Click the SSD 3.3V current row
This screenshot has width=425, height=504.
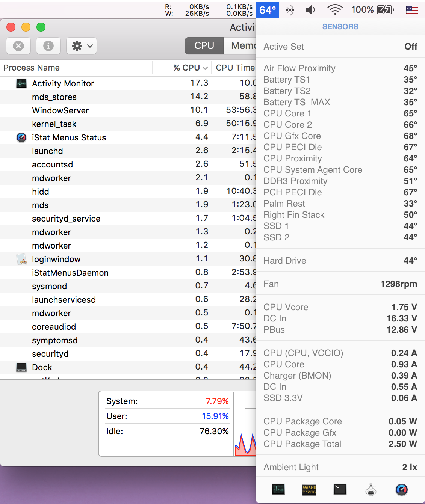pyautogui.click(x=340, y=398)
